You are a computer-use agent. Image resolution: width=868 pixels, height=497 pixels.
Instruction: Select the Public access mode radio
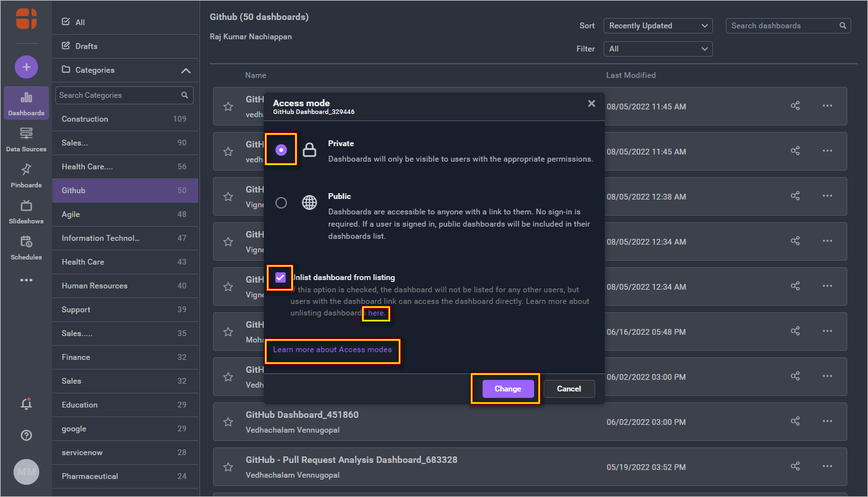point(281,203)
